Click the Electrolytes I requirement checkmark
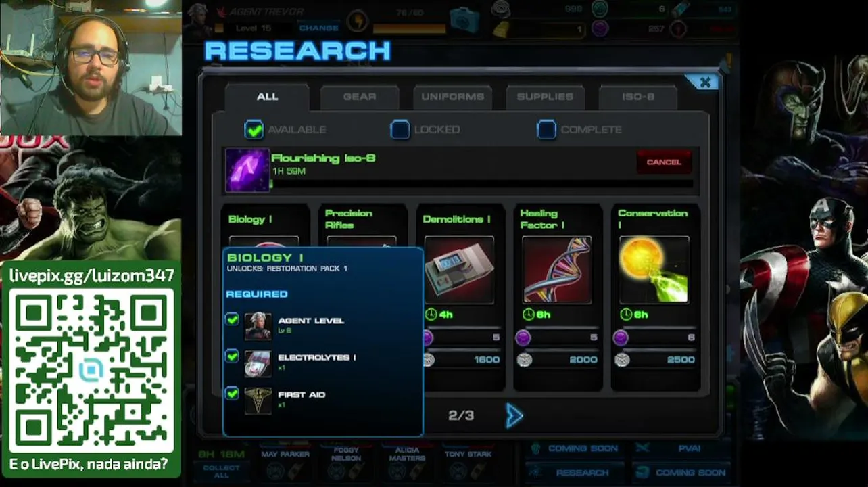868x487 pixels. click(233, 356)
